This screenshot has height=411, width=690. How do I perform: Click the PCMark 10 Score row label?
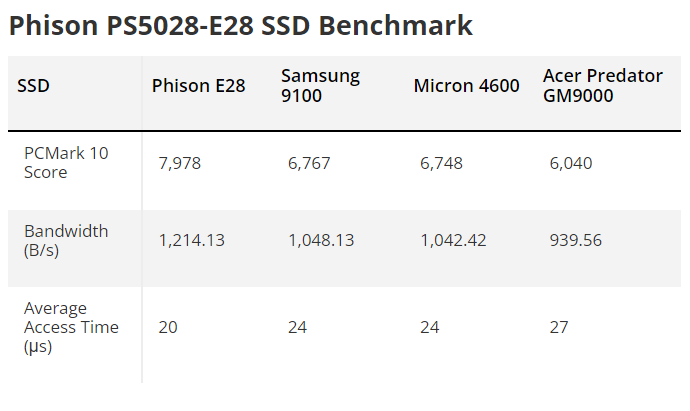[x=66, y=163]
